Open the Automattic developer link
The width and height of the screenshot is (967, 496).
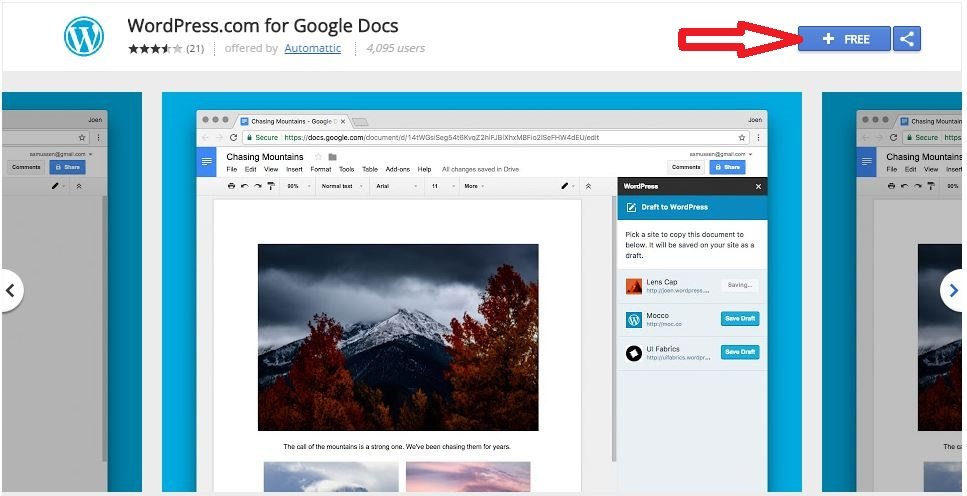(313, 48)
